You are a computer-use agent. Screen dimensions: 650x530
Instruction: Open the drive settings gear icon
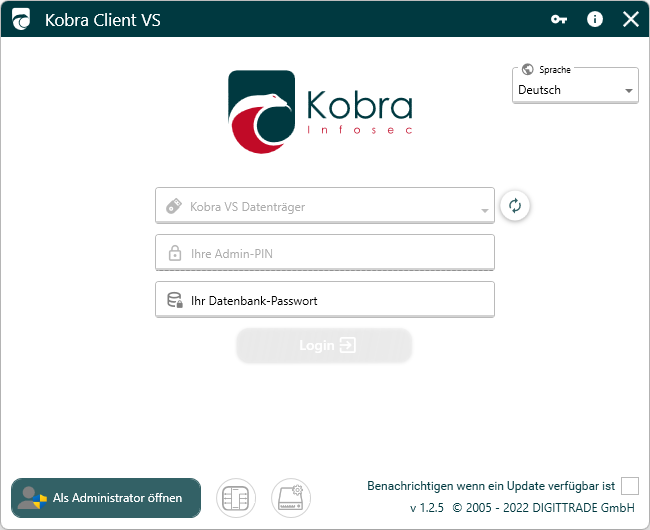[x=291, y=498]
